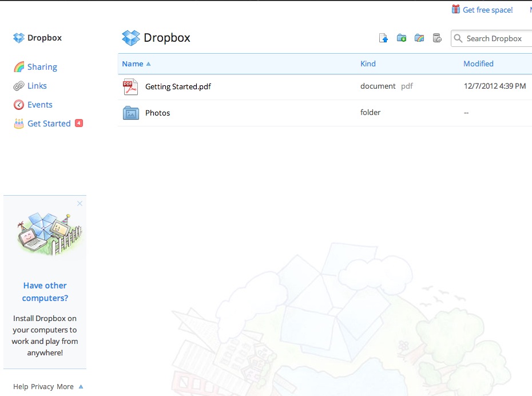Open Sharing in the sidebar

[x=42, y=67]
